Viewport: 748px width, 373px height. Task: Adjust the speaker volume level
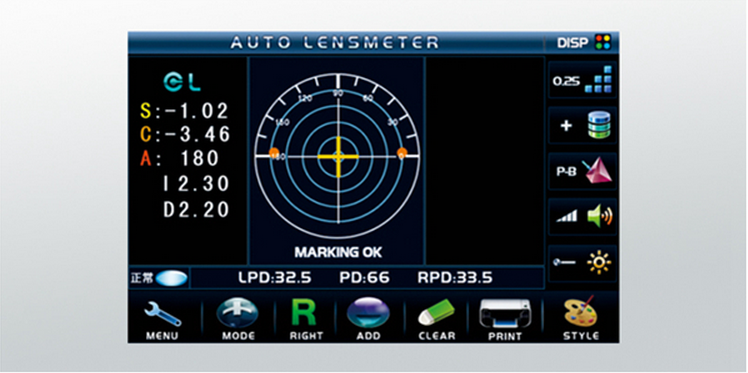click(582, 217)
